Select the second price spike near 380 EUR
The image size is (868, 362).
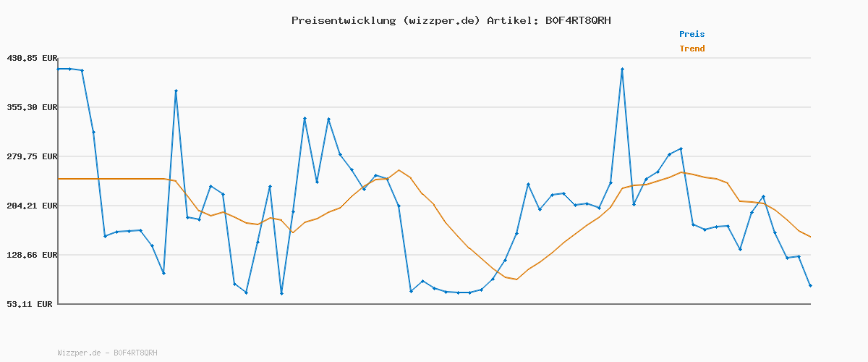click(176, 90)
